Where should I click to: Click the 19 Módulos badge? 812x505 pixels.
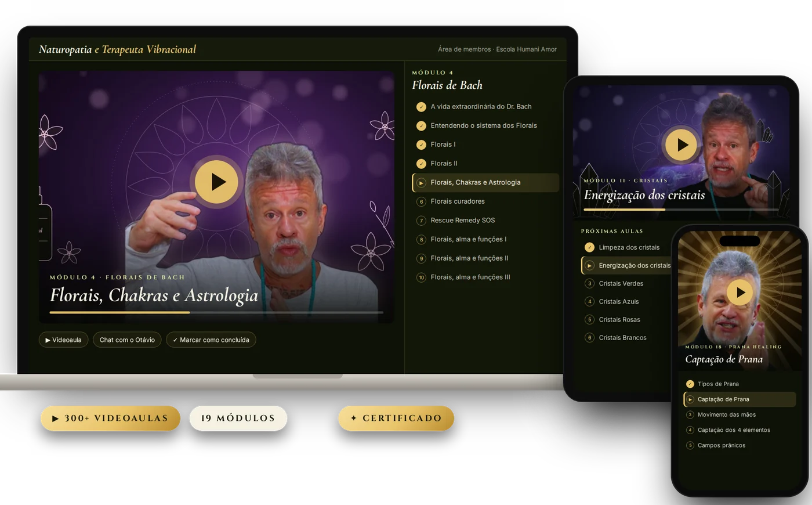[238, 418]
